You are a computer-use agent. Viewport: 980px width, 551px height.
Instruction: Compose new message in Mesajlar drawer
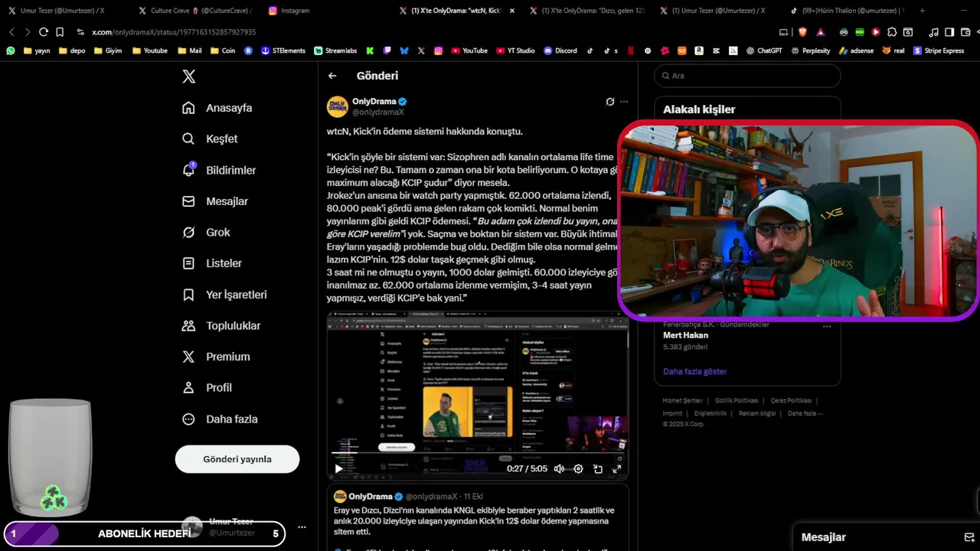[x=969, y=537]
